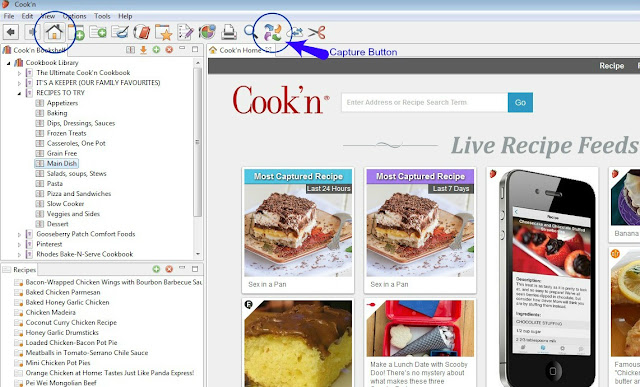Open the Recipe link in dark header bar
The width and height of the screenshot is (640, 387).
click(x=611, y=66)
